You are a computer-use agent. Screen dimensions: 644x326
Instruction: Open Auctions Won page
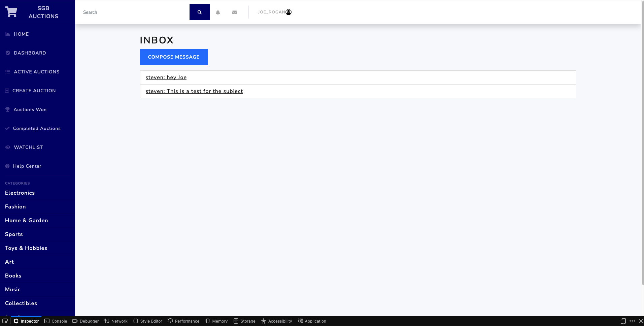(30, 109)
